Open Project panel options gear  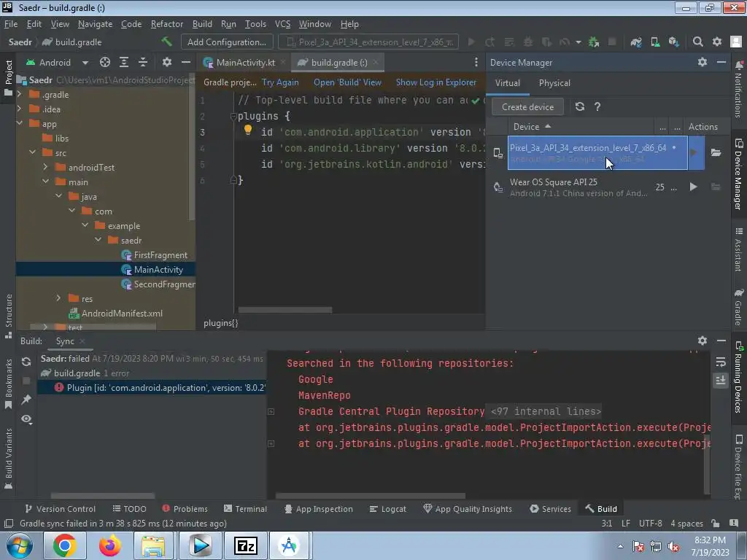[167, 63]
